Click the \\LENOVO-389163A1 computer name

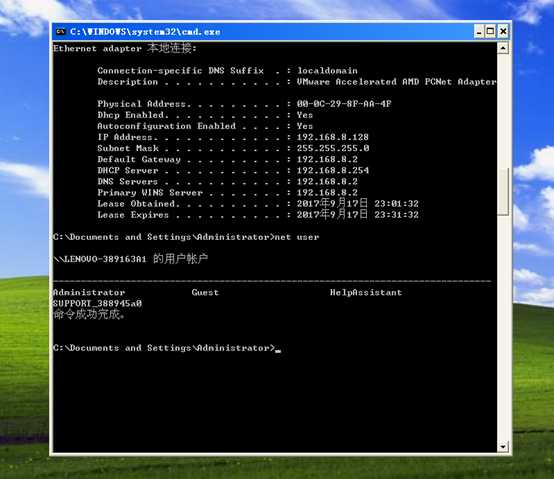pos(100,259)
